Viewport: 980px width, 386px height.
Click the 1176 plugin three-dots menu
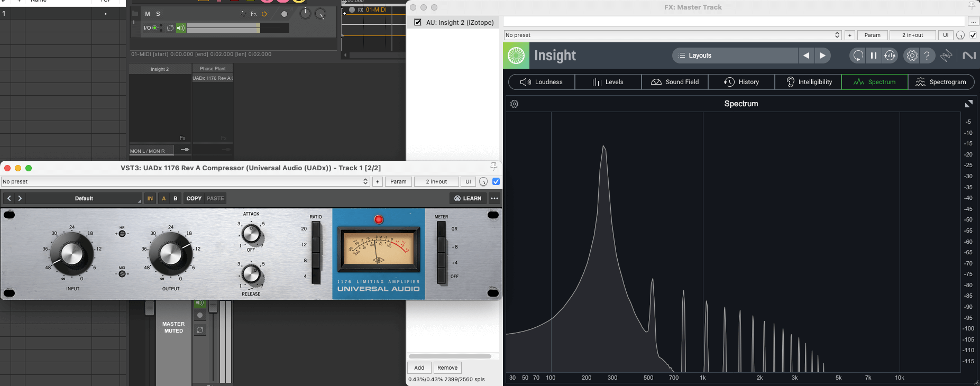click(x=494, y=198)
